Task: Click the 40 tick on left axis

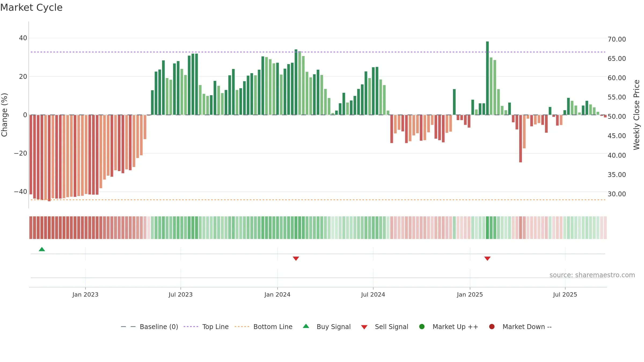Action: point(23,38)
